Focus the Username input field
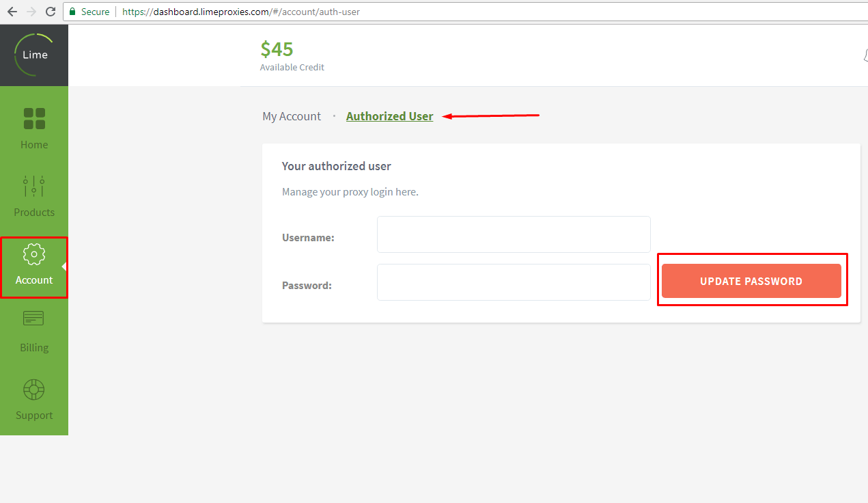This screenshot has height=503, width=868. coord(514,234)
